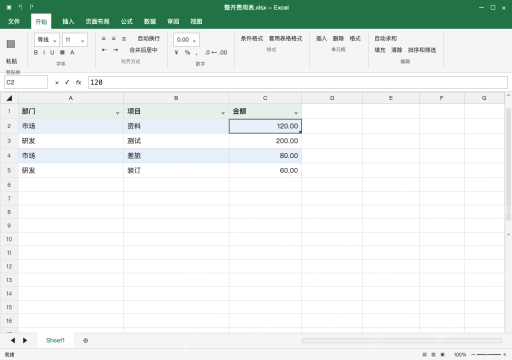Click the cell fill color button
This screenshot has height=360, width=512.
pyautogui.click(x=62, y=52)
